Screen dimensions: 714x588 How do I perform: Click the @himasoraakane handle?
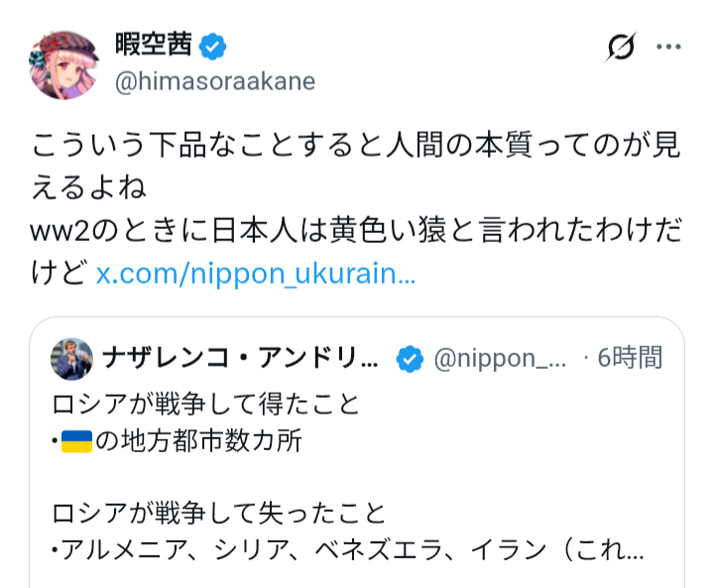tap(215, 81)
